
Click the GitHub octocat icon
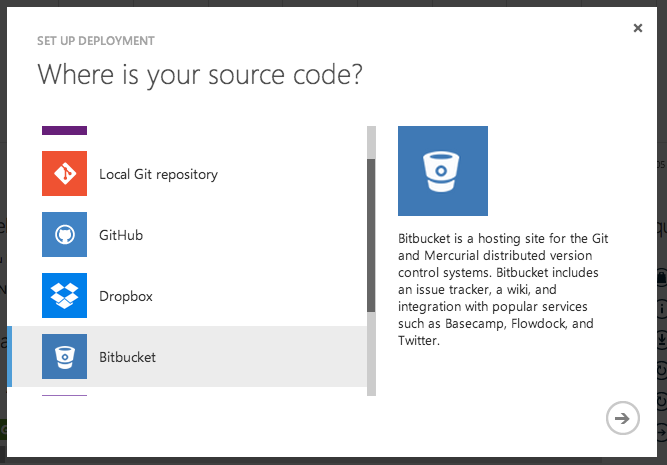[x=64, y=234]
